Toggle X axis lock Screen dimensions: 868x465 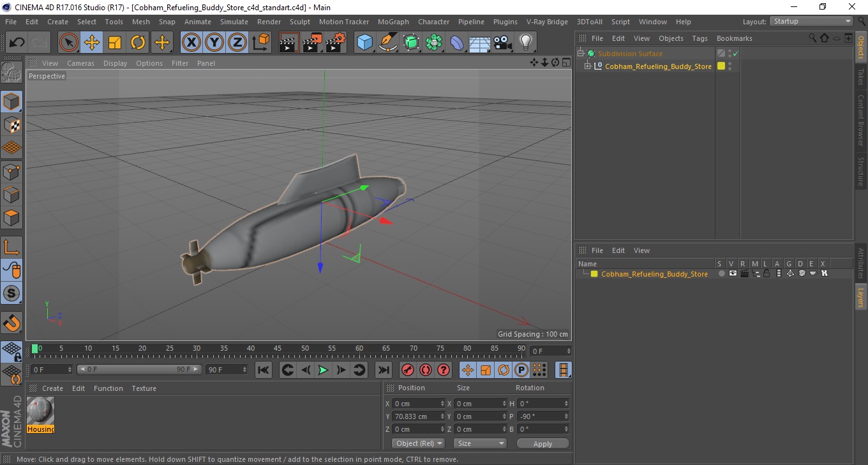pos(191,43)
